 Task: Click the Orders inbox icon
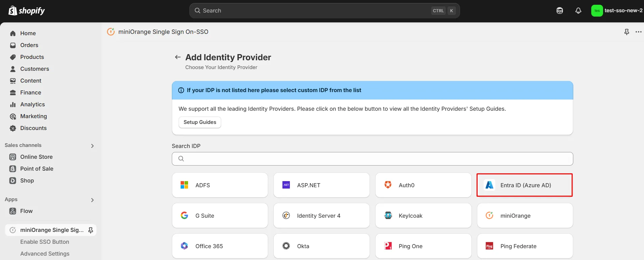[x=13, y=45]
